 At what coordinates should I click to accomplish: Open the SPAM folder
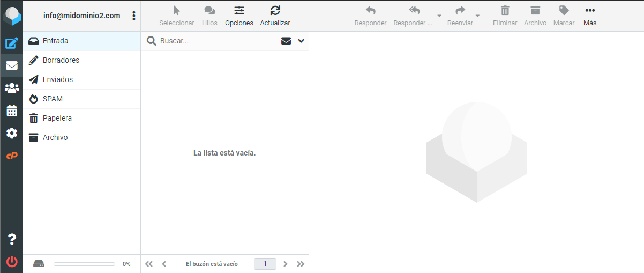53,99
